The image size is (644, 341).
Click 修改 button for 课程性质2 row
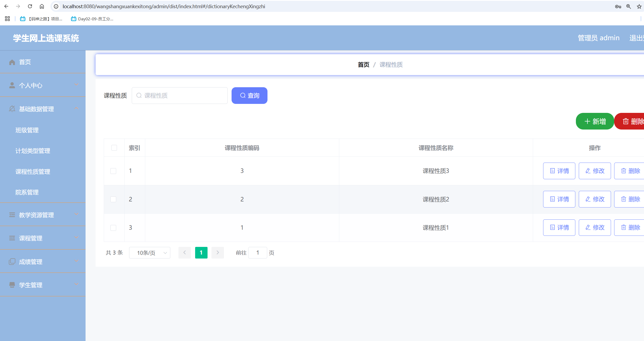point(595,199)
